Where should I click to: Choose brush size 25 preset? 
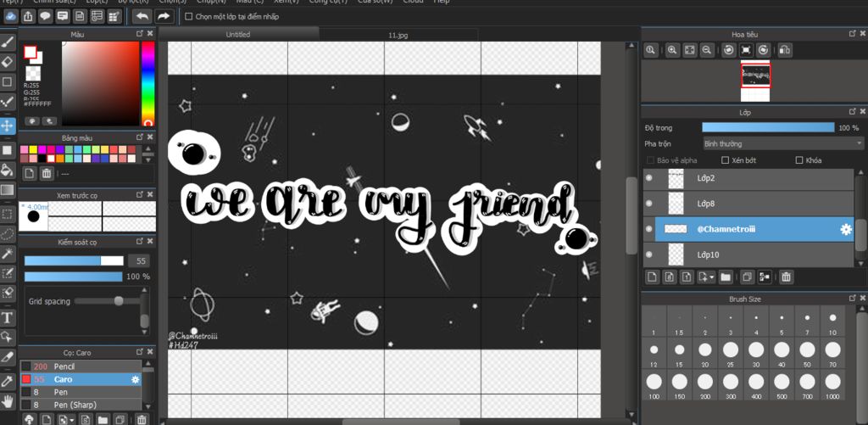tap(730, 354)
